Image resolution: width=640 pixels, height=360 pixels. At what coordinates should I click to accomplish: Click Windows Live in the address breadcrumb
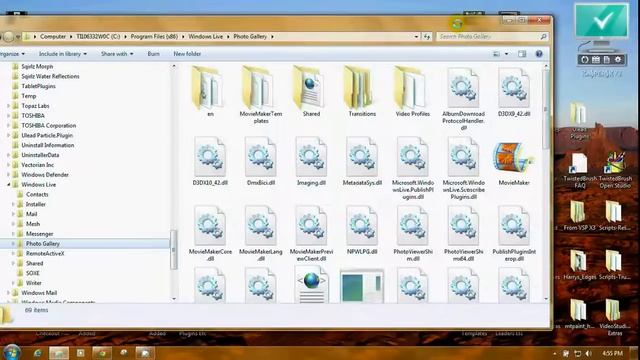tap(206, 36)
